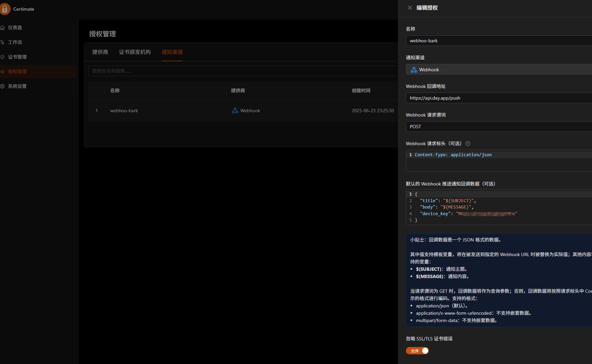The width and height of the screenshot is (592, 364).
Task: Switch to the 证书颁发机构 tab
Action: (x=135, y=52)
